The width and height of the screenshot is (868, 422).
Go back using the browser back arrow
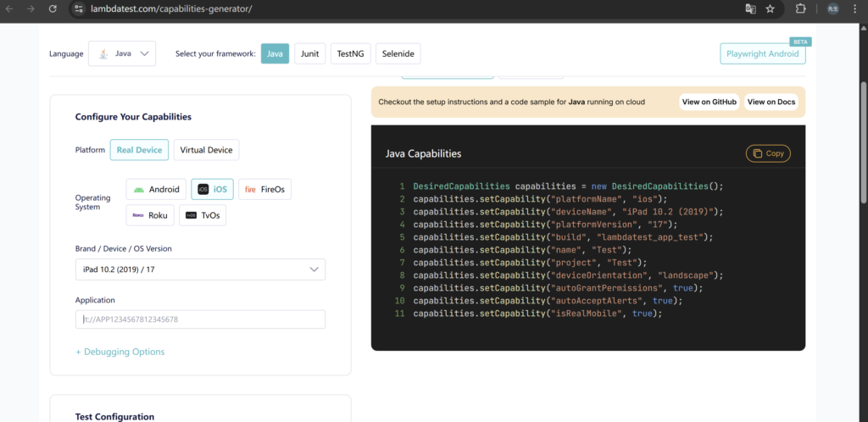point(8,8)
